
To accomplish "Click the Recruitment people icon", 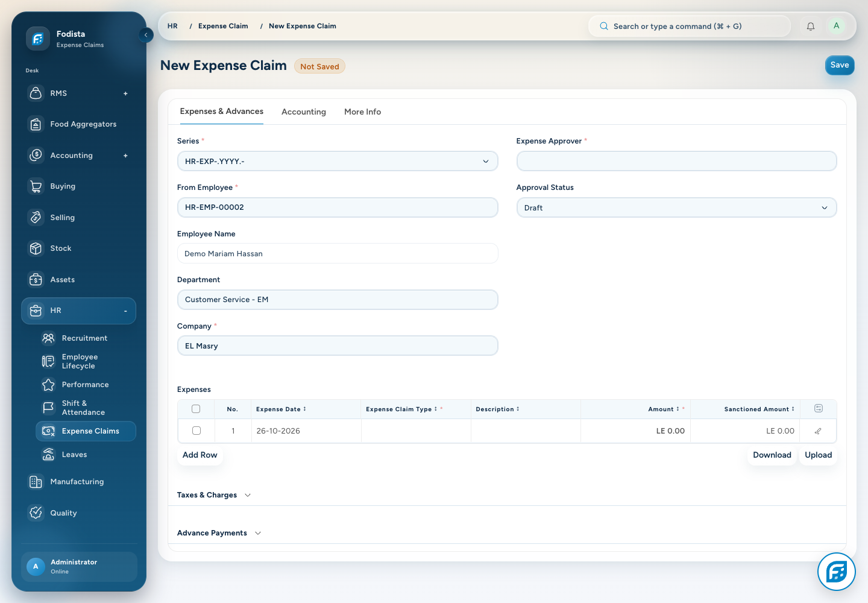I will coord(48,338).
